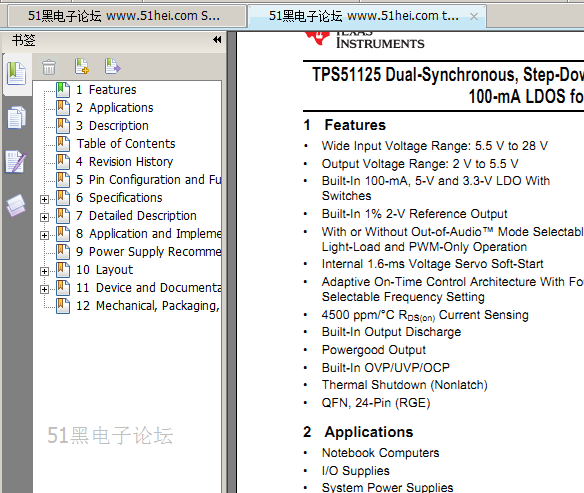The image size is (584, 493).
Task: Click 'Wide Input Voltage Range: 5.5 V to 28 V'
Action: [x=435, y=146]
